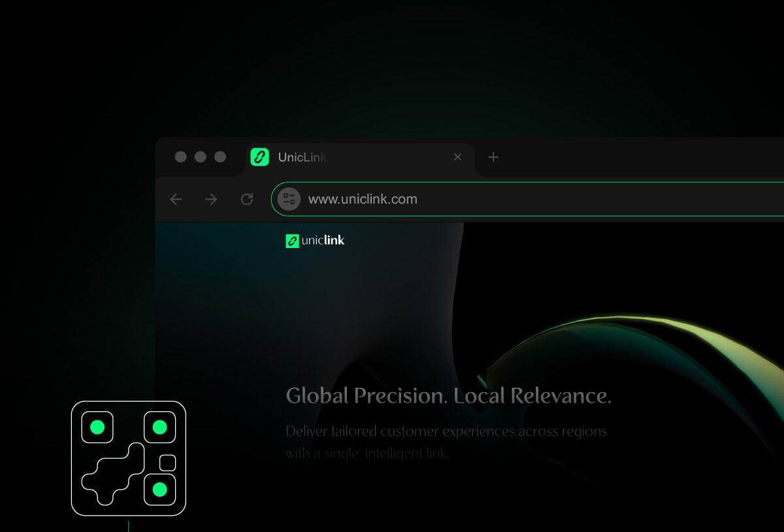784x532 pixels.
Task: Click the third gray window control dot
Action: point(220,157)
